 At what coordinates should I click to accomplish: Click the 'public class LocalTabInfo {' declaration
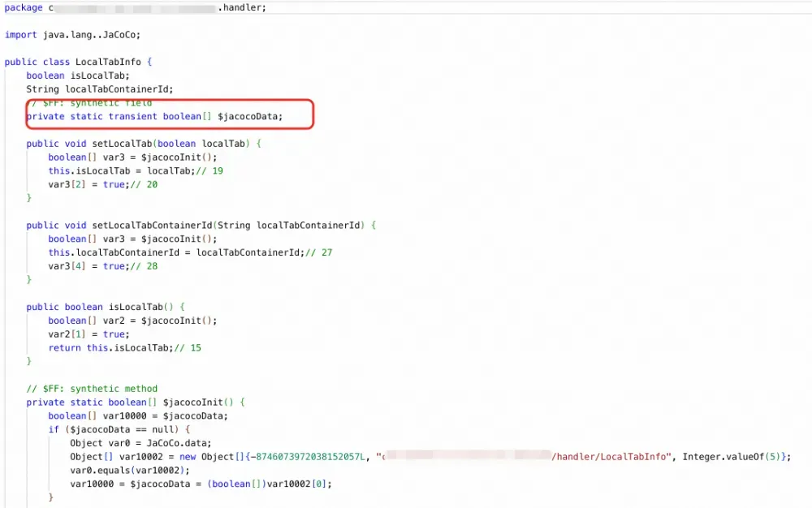(78, 62)
